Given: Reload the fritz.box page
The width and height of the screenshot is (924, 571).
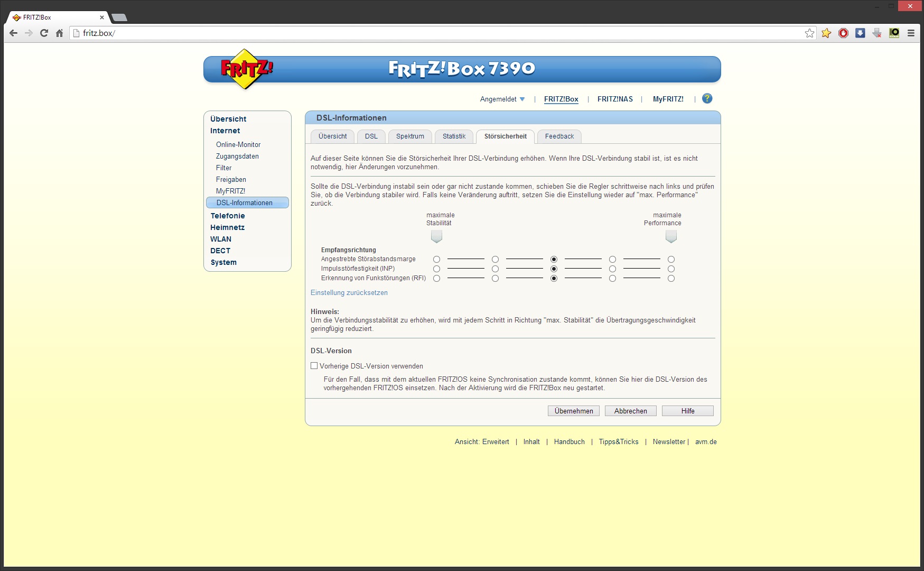Looking at the screenshot, I should pos(44,33).
